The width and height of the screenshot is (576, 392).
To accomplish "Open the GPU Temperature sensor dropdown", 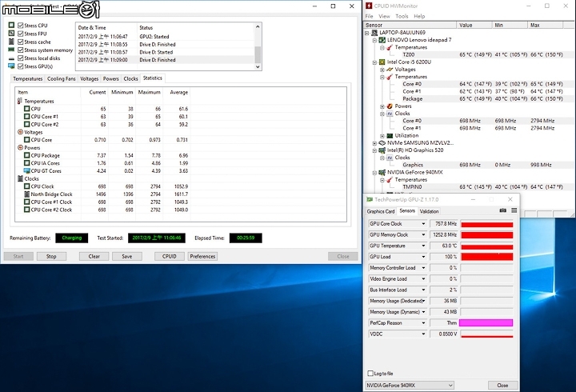I will click(x=423, y=246).
